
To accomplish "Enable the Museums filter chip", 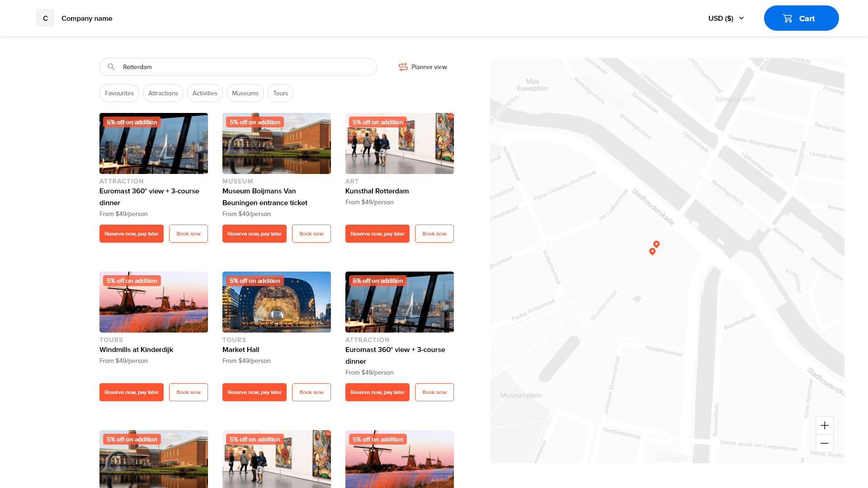I will pyautogui.click(x=245, y=93).
